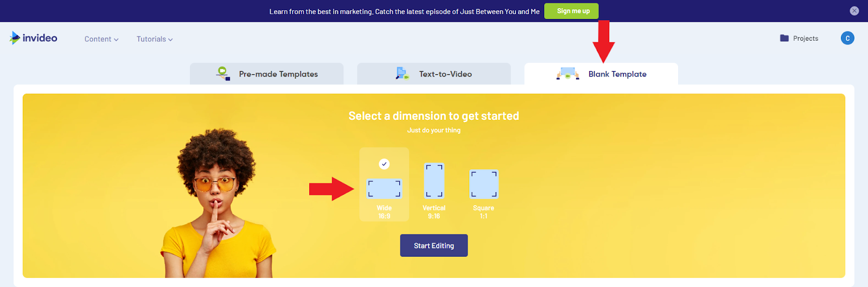Select the Wide 16:9 dimension
Image resolution: width=868 pixels, height=287 pixels.
point(384,184)
